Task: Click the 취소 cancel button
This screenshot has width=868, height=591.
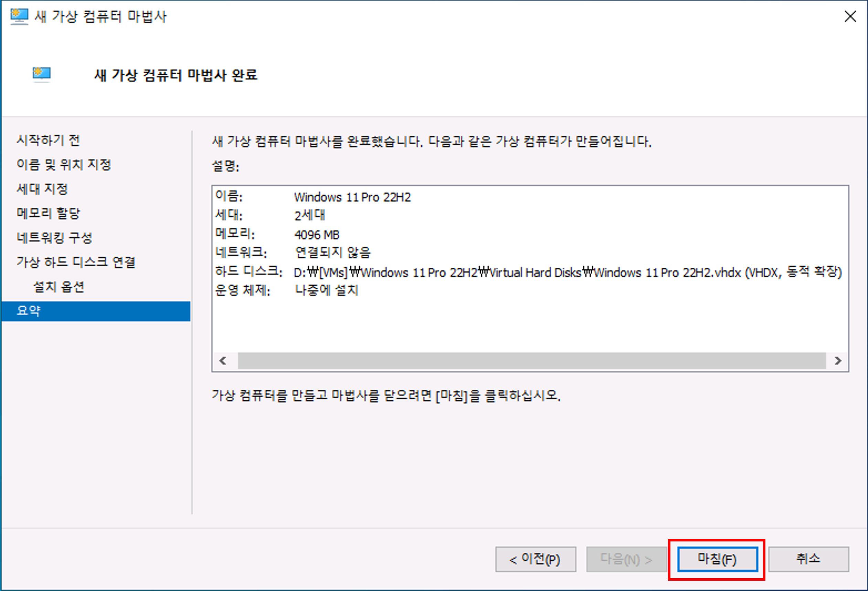Action: coord(808,559)
